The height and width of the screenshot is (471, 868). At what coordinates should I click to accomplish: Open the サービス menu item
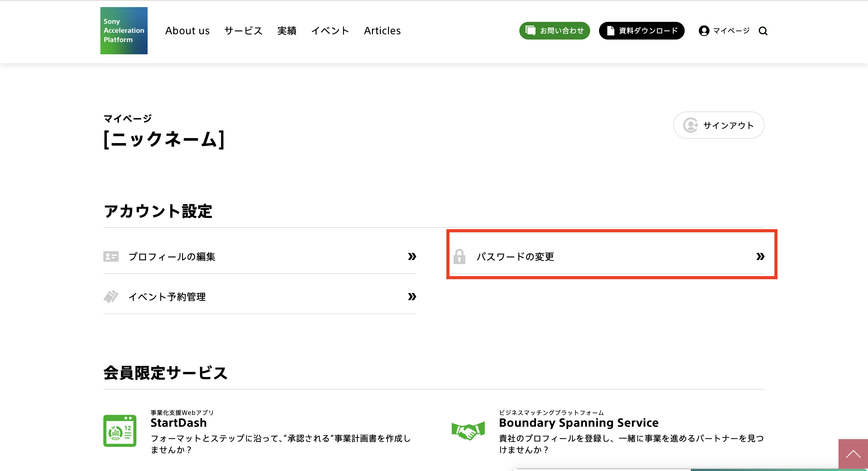(243, 31)
